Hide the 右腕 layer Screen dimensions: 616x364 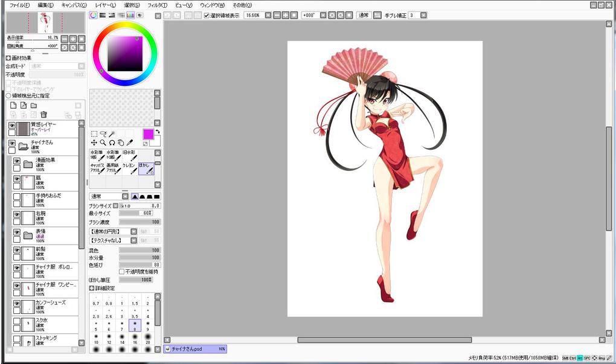tap(17, 214)
